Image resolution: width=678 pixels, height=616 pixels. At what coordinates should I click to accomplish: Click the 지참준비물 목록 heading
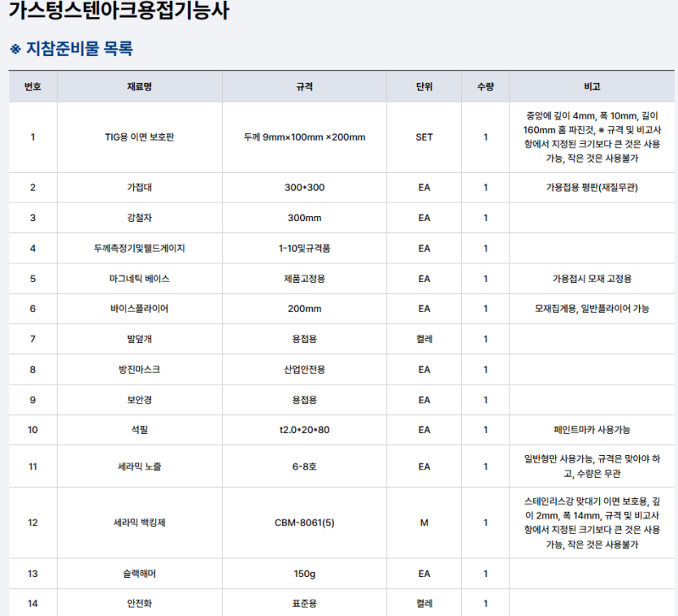[x=71, y=48]
